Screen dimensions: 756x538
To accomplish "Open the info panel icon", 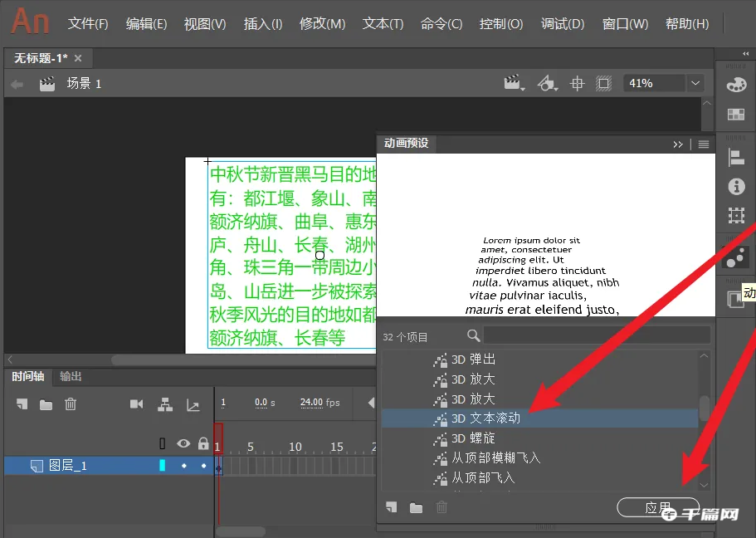I will point(735,187).
